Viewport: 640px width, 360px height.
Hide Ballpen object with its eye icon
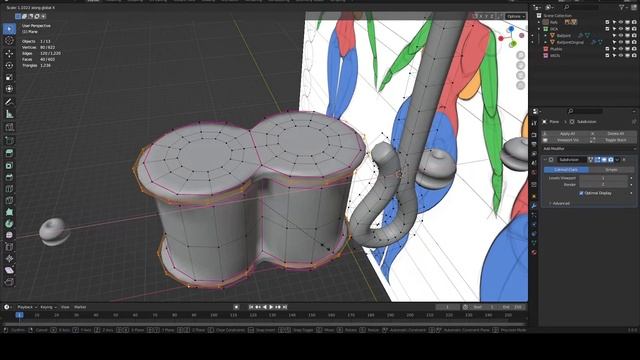(621, 36)
